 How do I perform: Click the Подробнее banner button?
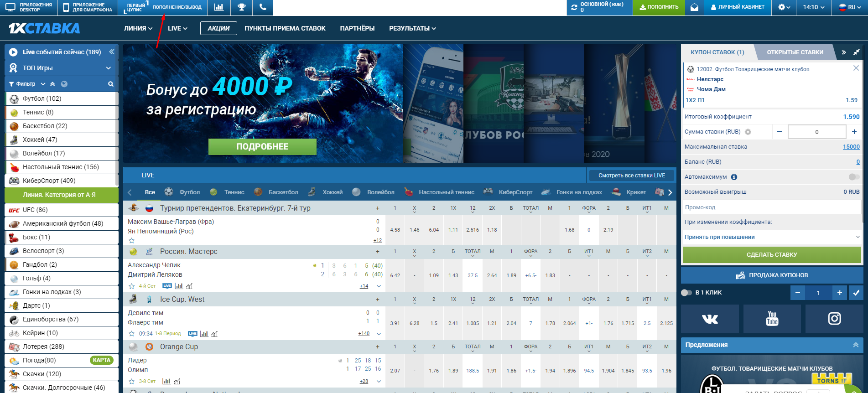point(262,147)
